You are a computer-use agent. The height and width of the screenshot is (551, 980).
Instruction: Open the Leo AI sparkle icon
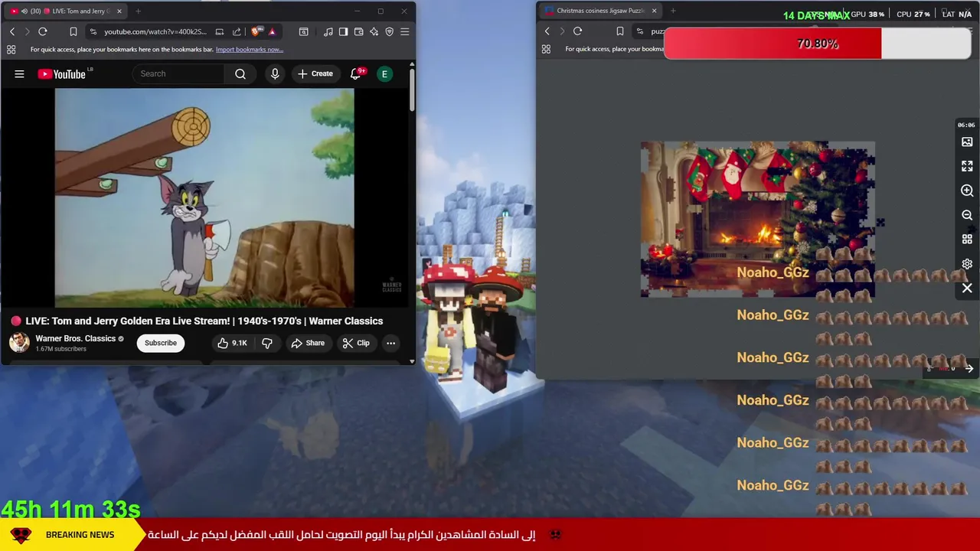click(x=374, y=31)
